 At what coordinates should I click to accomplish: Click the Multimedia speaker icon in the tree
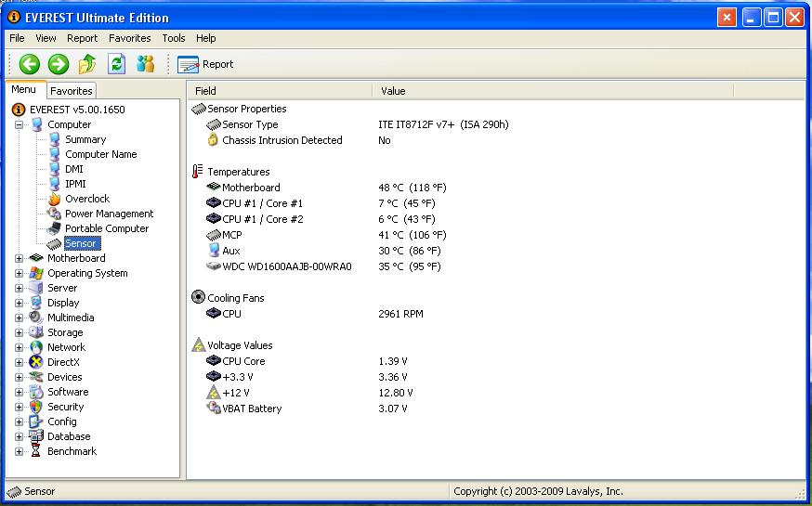point(36,318)
